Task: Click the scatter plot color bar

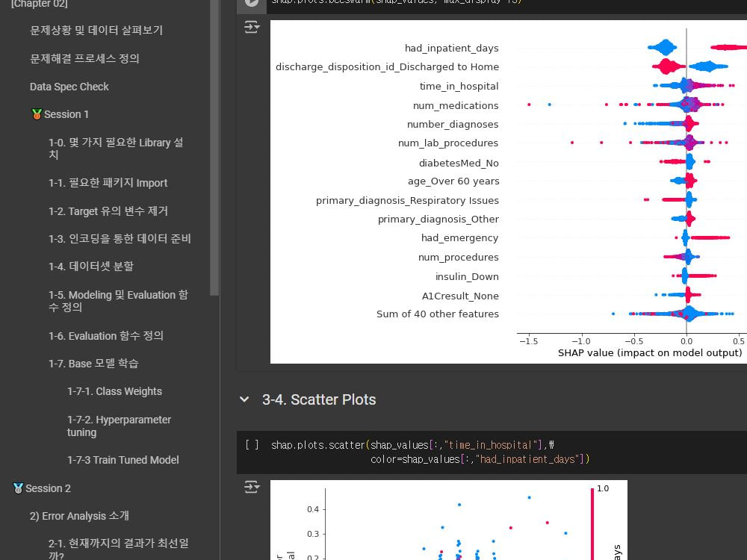Action: [x=592, y=524]
